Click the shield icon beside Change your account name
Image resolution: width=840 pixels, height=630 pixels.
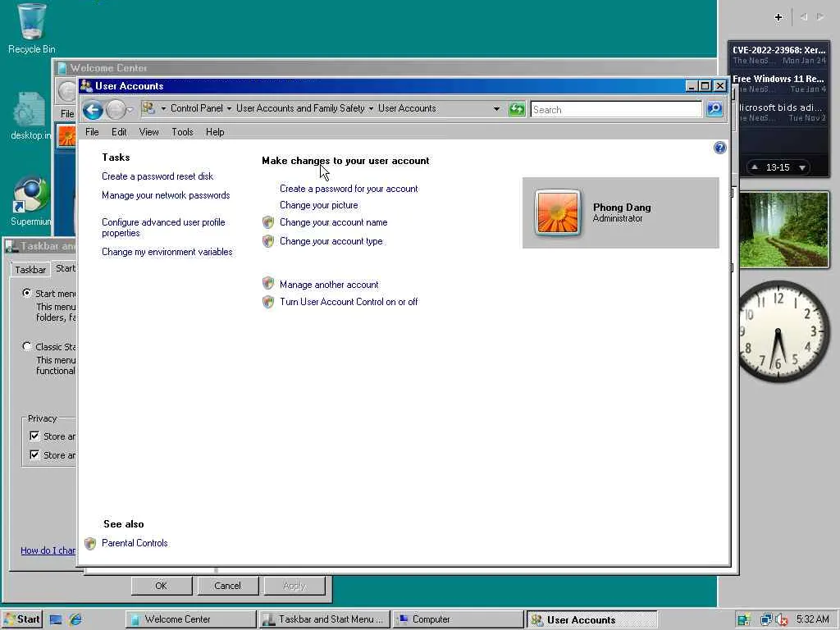coord(268,222)
